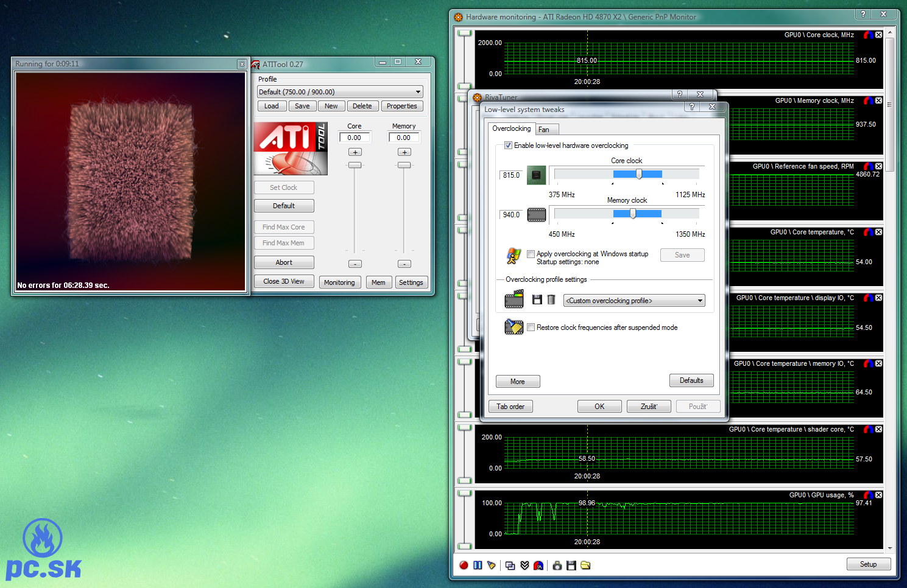
Task: Click the overlapping windows icon in monitoring toolbar
Action: pyautogui.click(x=510, y=565)
